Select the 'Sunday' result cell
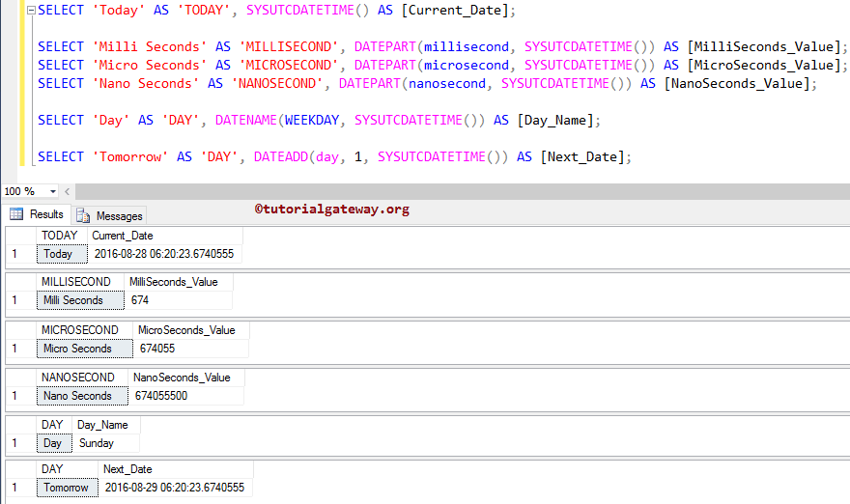Screen dimensions: 850x504 pos(106,443)
